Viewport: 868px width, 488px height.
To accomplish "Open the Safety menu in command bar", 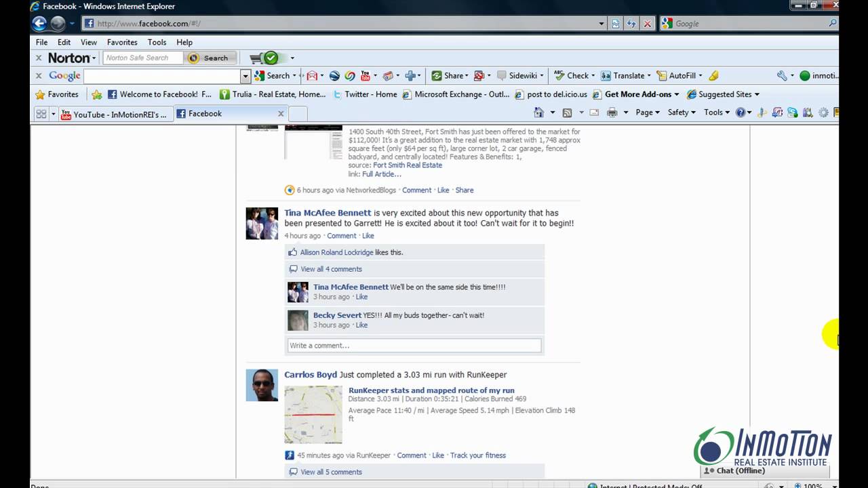I will coord(682,113).
